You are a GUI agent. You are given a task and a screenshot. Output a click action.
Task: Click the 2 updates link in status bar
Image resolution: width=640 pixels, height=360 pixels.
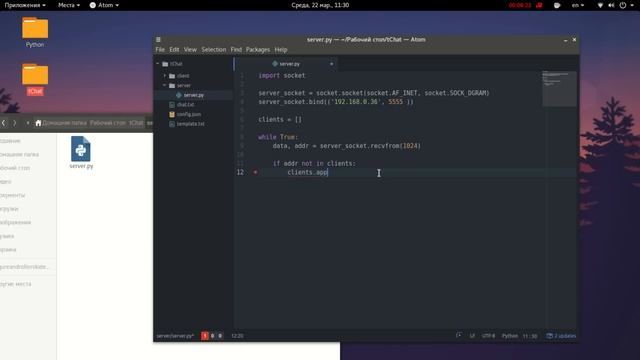[561, 336]
